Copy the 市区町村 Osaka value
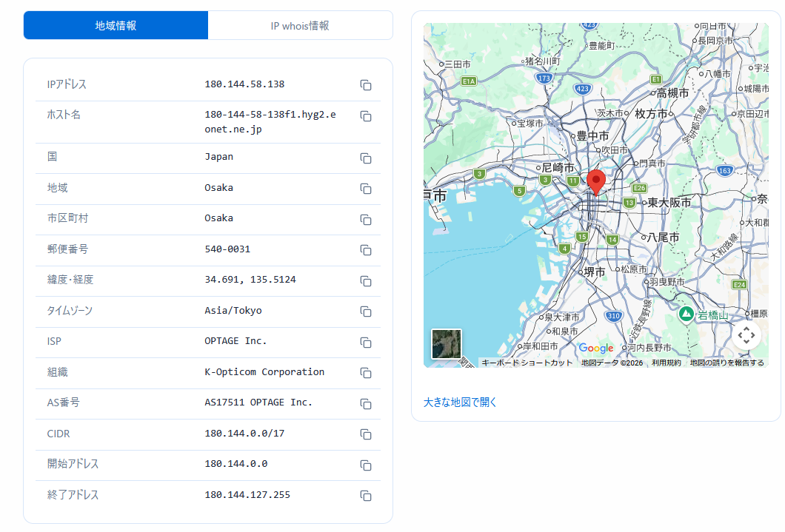The height and width of the screenshot is (532, 785). click(366, 220)
